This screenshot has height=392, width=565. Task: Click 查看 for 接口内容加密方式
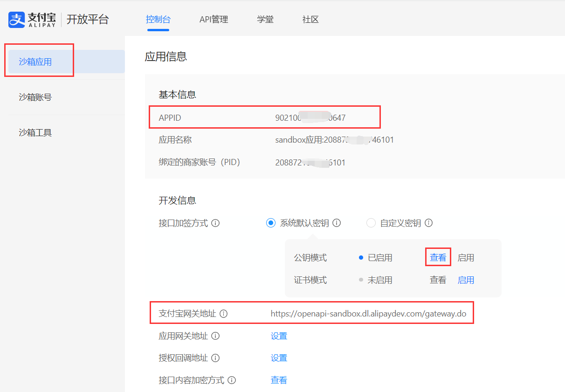pos(279,380)
